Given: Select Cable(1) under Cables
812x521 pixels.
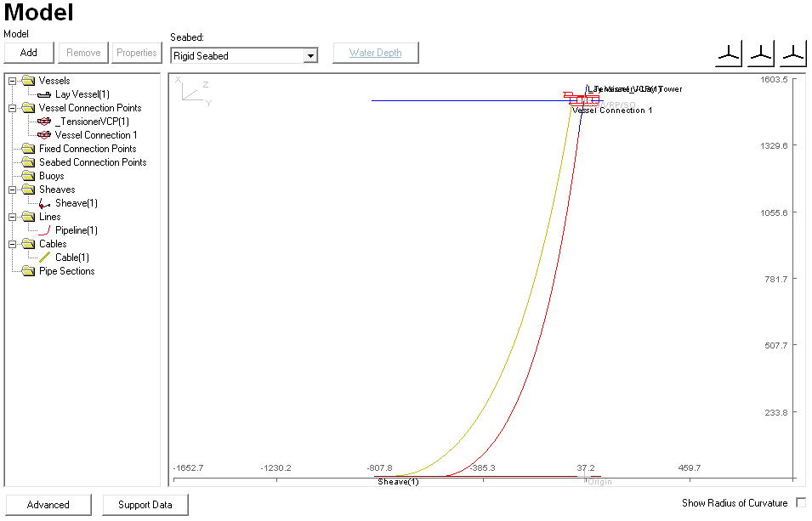Looking at the screenshot, I should 71,258.
